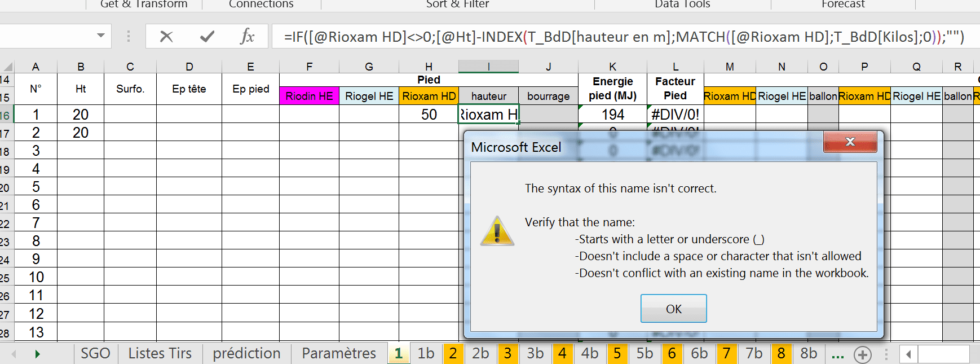Click the orange Rioxam HD header in column H
Screen dimensions: 980x364
point(429,96)
